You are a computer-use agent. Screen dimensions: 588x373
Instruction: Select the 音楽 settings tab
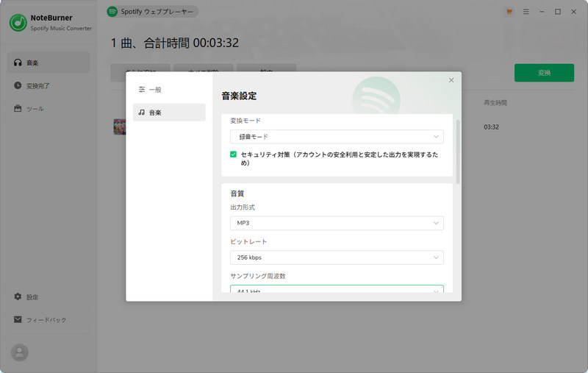point(169,113)
